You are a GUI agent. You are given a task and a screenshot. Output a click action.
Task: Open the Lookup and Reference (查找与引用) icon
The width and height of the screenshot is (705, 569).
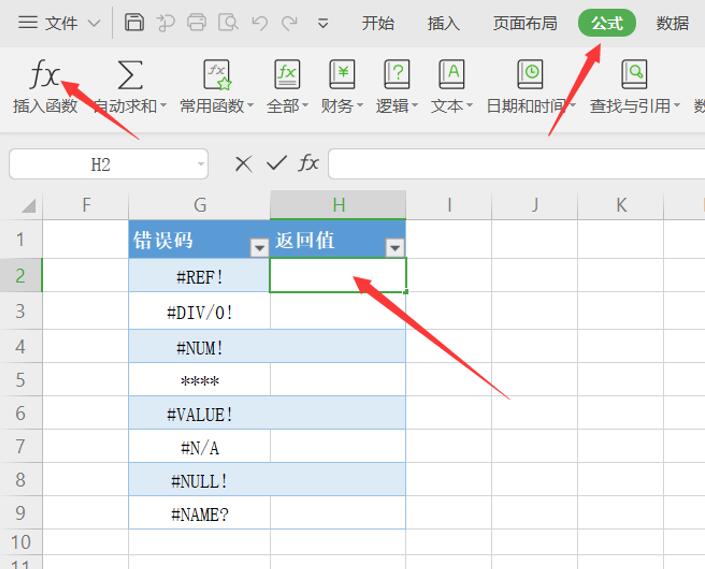coord(634,75)
